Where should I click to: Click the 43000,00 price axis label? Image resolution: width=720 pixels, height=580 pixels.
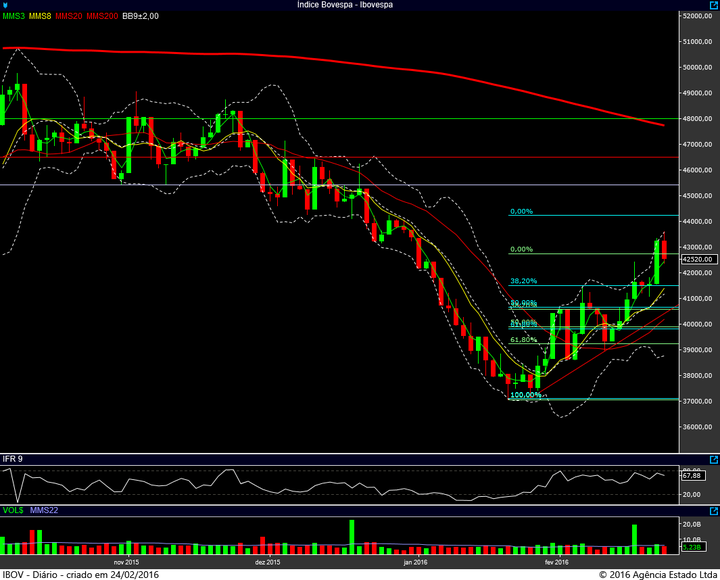(x=698, y=247)
